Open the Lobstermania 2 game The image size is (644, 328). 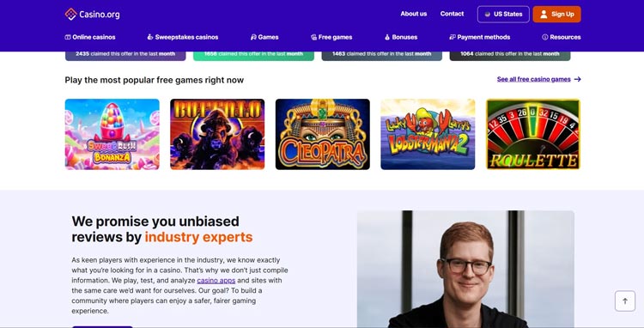click(x=428, y=134)
